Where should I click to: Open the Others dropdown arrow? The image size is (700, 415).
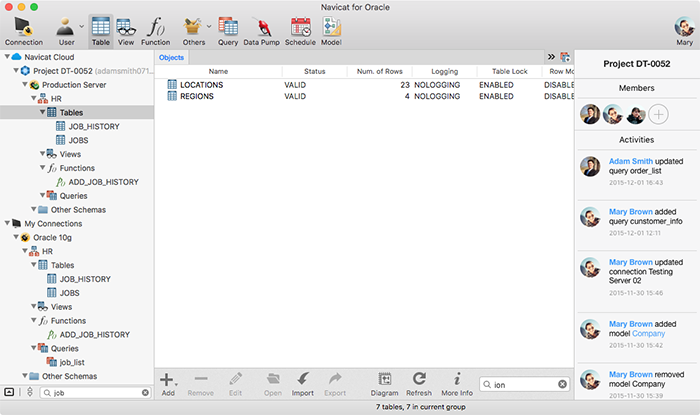pyautogui.click(x=208, y=26)
